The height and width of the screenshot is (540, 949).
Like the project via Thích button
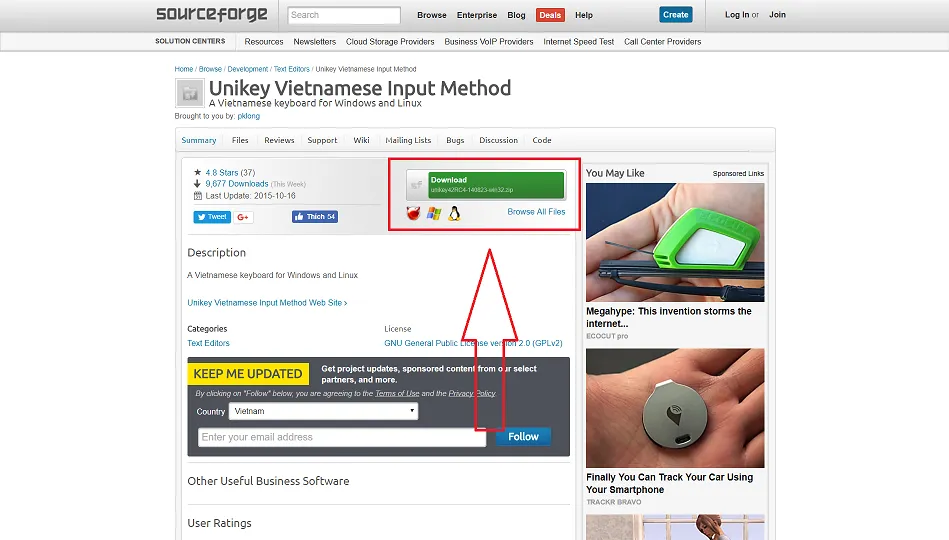click(x=315, y=217)
